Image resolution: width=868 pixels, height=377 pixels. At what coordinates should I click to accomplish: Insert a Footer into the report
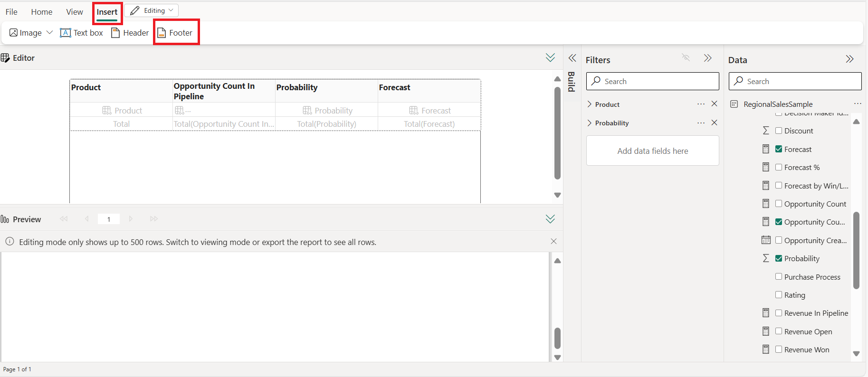click(x=175, y=33)
